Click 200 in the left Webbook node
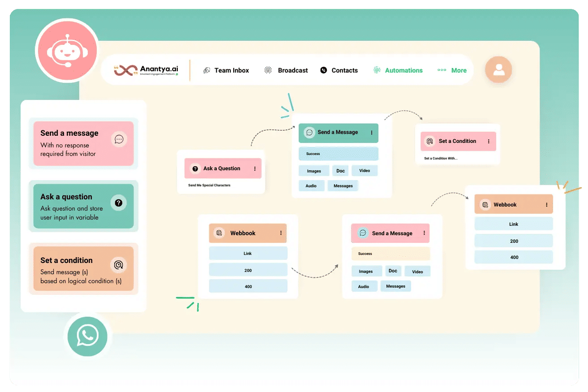588x392 pixels. 248,270
